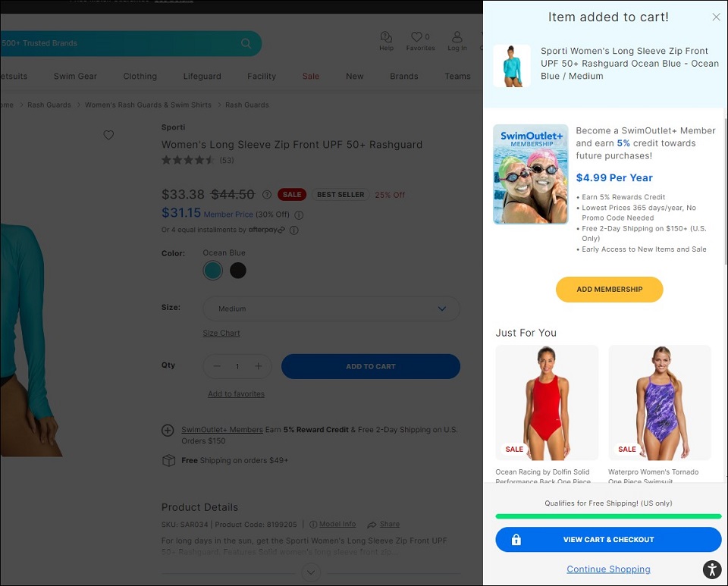The image size is (728, 586).
Task: Click the Sporti rashguard title in cart panel
Action: 629,64
